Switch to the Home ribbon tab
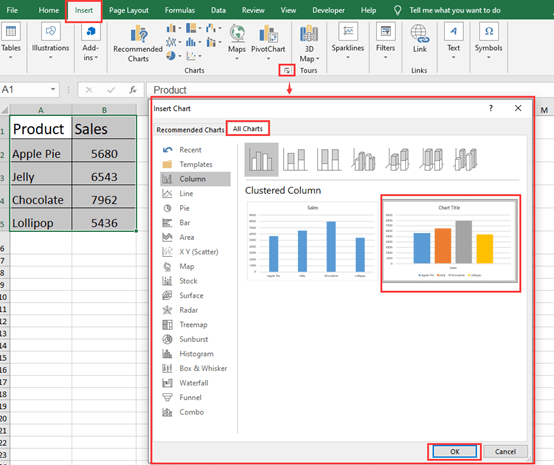Viewport: 554px width, 465px height. pos(49,10)
